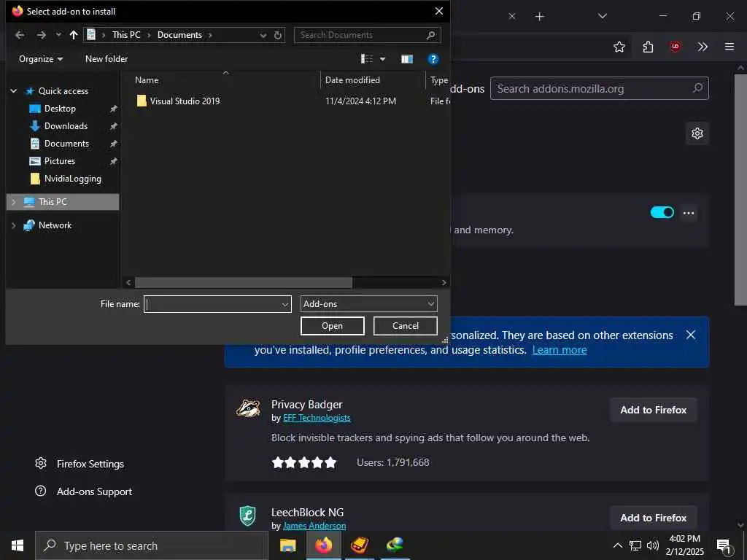Open the taskbar volume icon
Image resolution: width=747 pixels, height=560 pixels.
click(653, 545)
